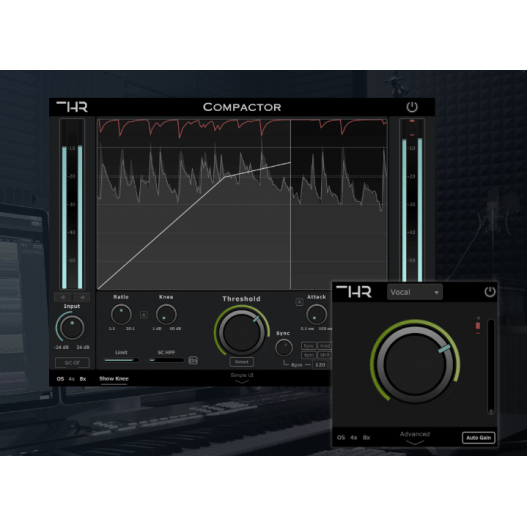
Task: Toggle the S/C Off button
Action: pyautogui.click(x=72, y=363)
